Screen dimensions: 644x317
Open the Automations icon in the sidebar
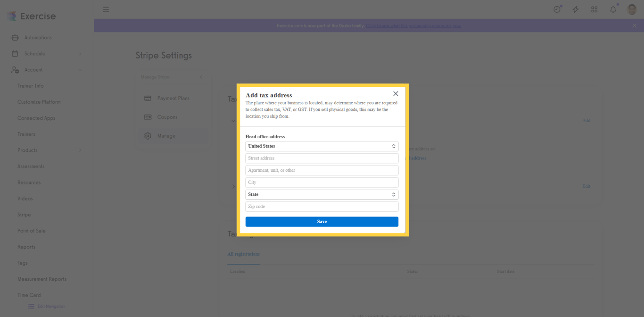(x=15, y=37)
